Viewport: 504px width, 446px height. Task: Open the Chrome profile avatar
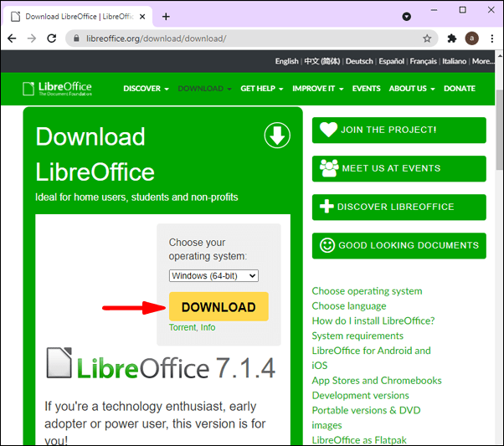[471, 38]
